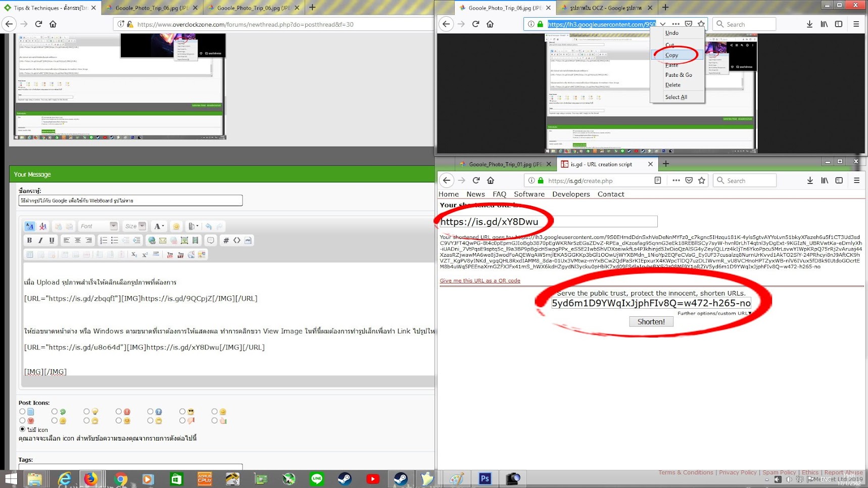Screen dimensions: 868x488
Task: Insert an ordered list
Action: 103,240
